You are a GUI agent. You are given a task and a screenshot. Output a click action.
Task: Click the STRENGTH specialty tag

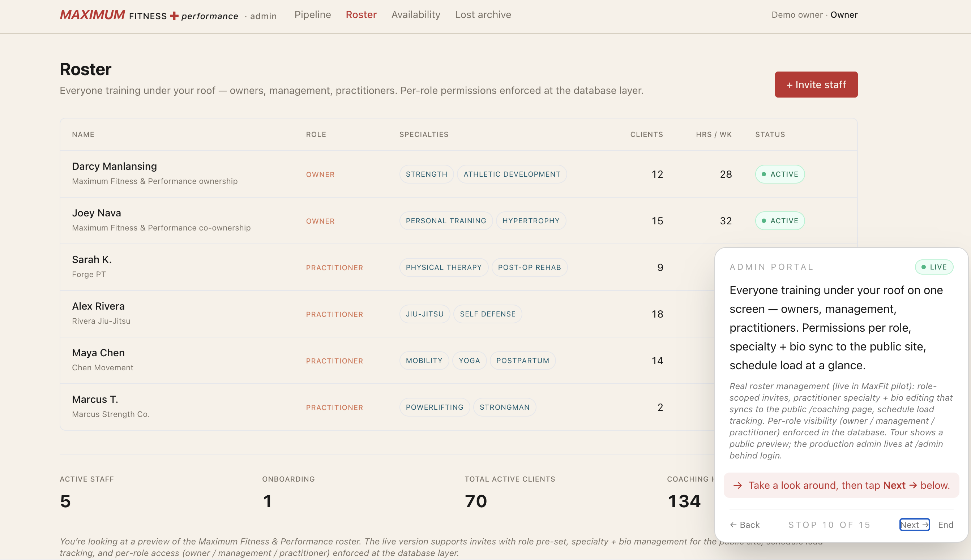coord(427,174)
